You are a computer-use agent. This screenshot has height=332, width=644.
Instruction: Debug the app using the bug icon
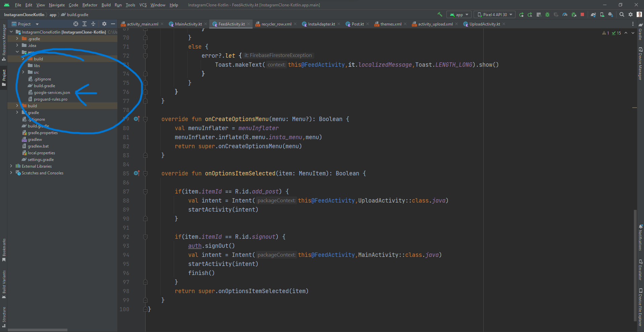pyautogui.click(x=547, y=15)
